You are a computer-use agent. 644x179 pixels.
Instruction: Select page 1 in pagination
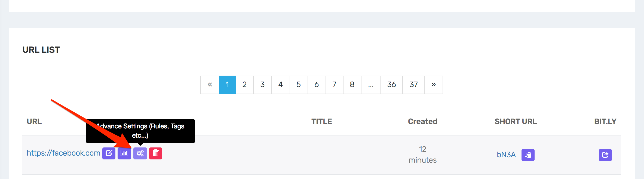click(x=227, y=85)
